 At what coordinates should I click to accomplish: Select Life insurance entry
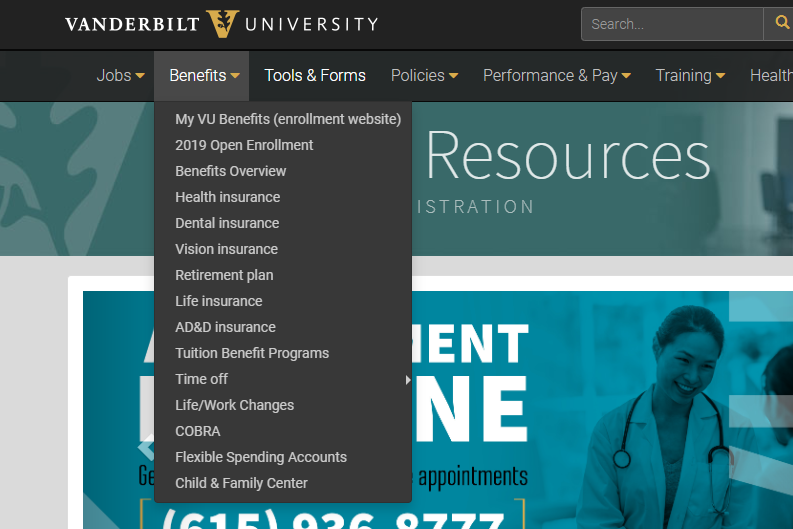218,301
